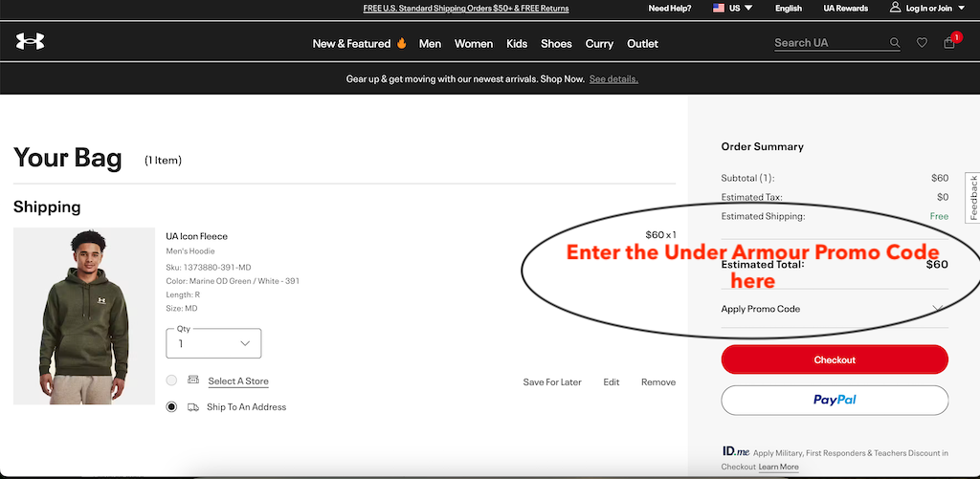Click the free shipping and returns link
The height and width of the screenshot is (479, 980).
point(466,9)
